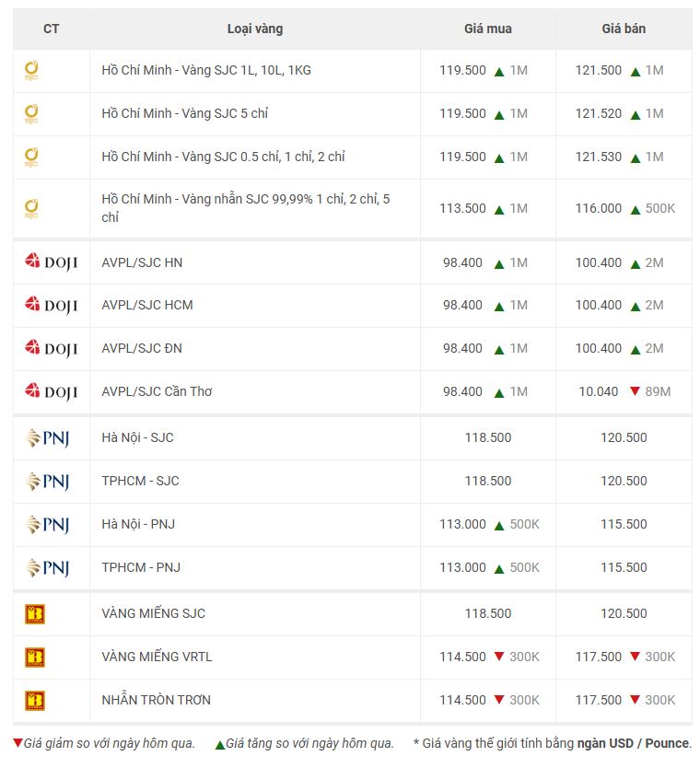
Task: Click 121.530 sell price for SJC 0.5 chỉ
Action: 598,157
